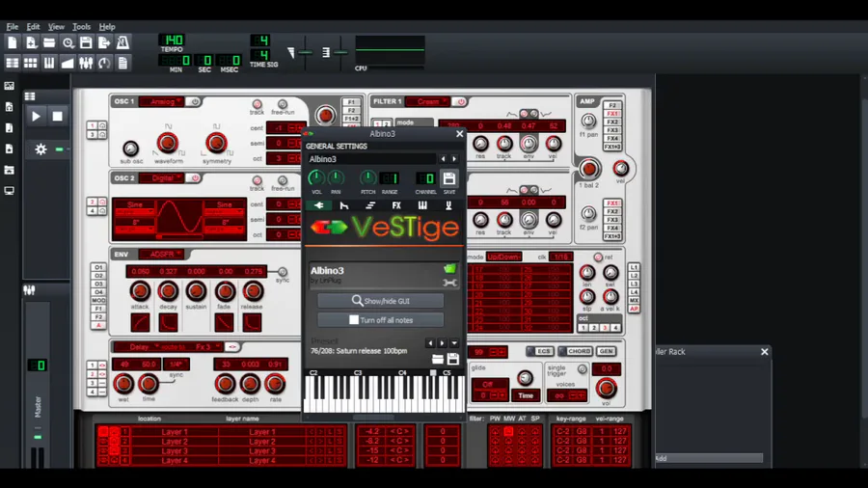Open the arpeggiator clk 1/16 dropdown
Viewport: 868px width, 488px height.
click(560, 258)
